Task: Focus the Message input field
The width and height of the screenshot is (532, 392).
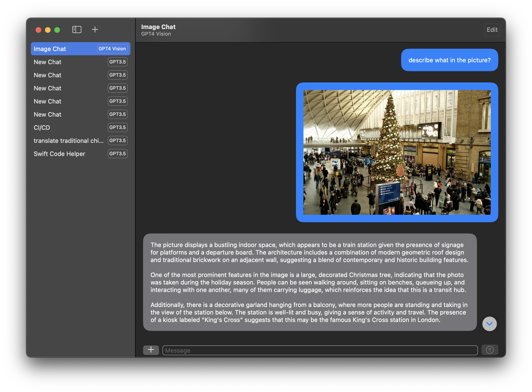Action: click(320, 350)
